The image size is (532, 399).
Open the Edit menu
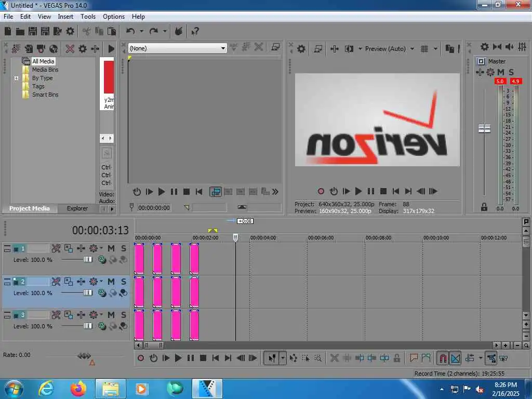click(25, 17)
